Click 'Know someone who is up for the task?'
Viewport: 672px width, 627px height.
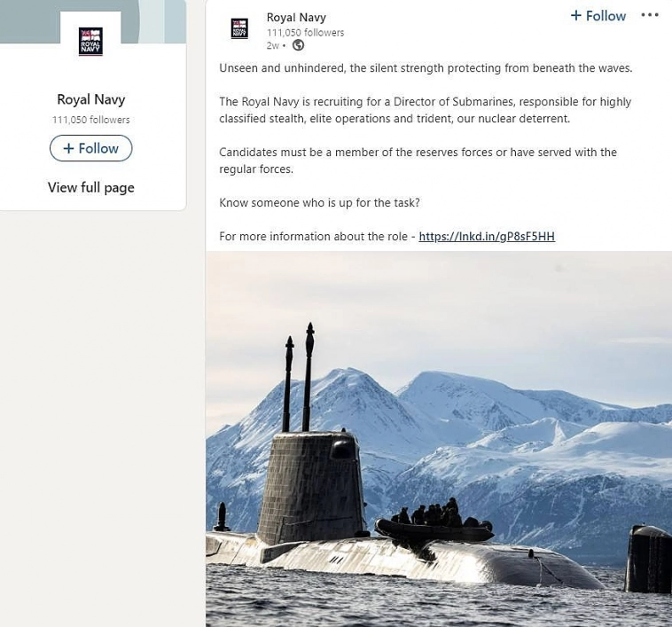click(x=319, y=203)
